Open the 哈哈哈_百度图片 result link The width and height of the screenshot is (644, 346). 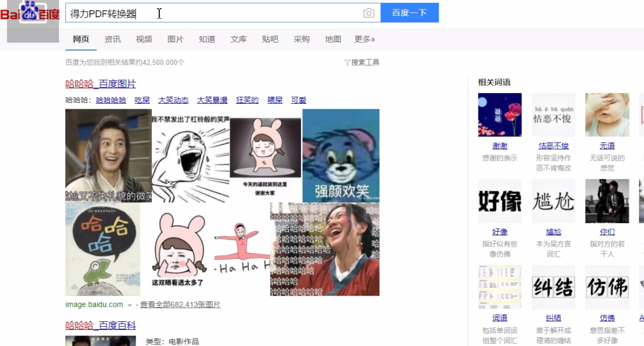(x=101, y=84)
